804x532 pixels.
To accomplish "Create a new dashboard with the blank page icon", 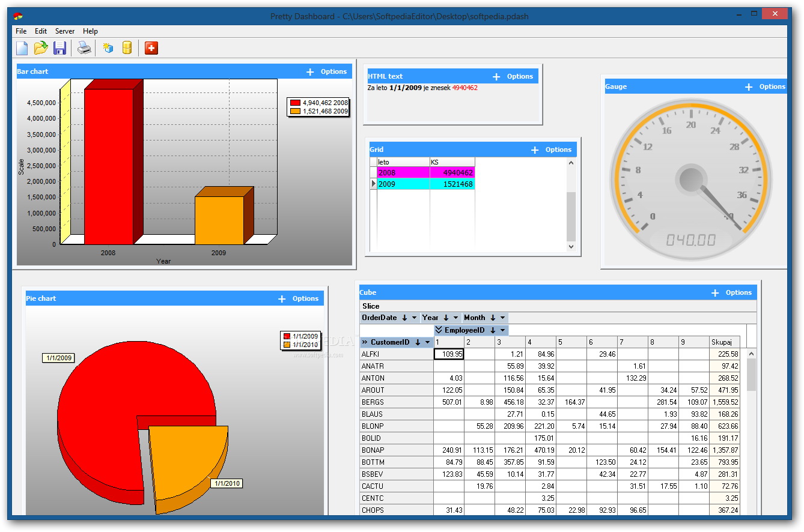I will click(22, 48).
